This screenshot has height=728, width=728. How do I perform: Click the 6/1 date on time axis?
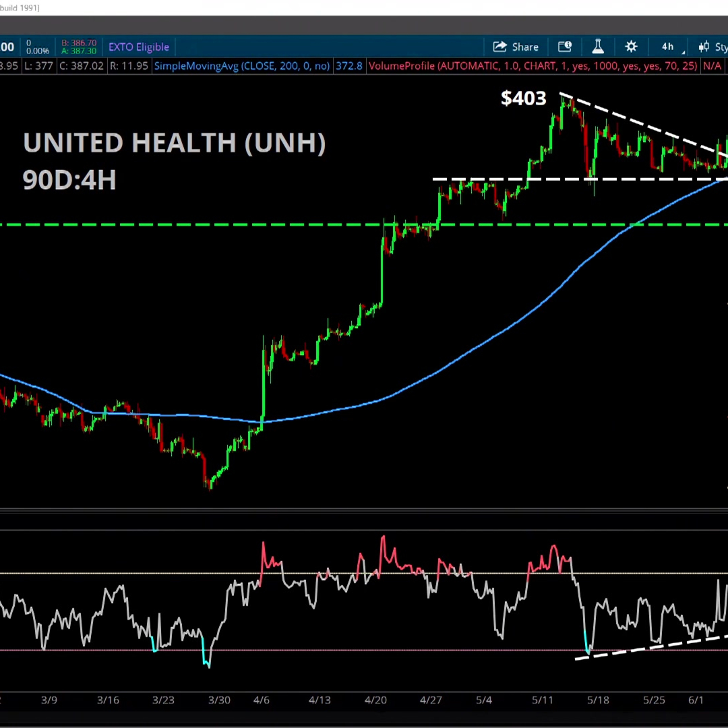[695, 700]
